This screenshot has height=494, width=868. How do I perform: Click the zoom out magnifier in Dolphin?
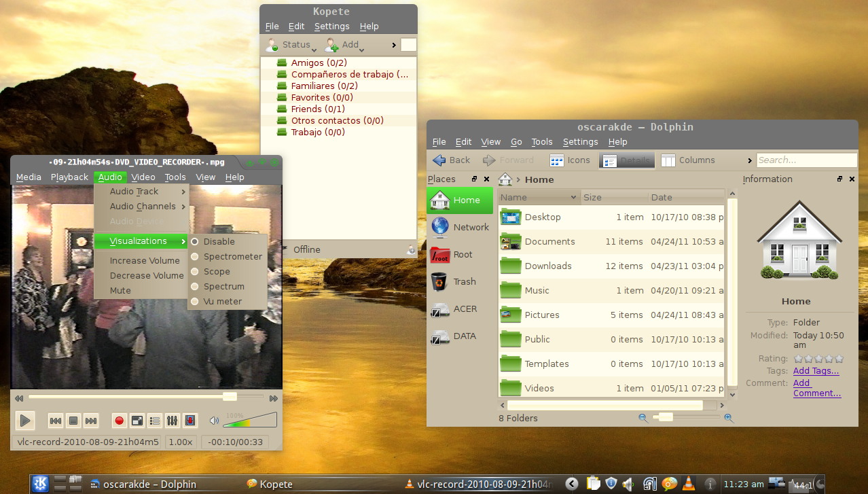click(x=643, y=418)
